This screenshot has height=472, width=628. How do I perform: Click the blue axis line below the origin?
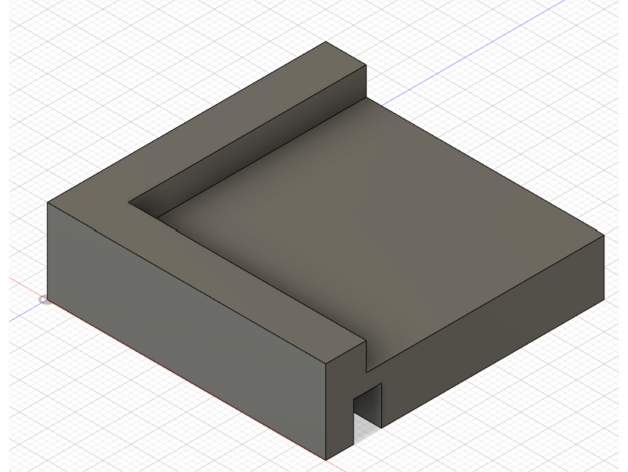[x=20, y=315]
